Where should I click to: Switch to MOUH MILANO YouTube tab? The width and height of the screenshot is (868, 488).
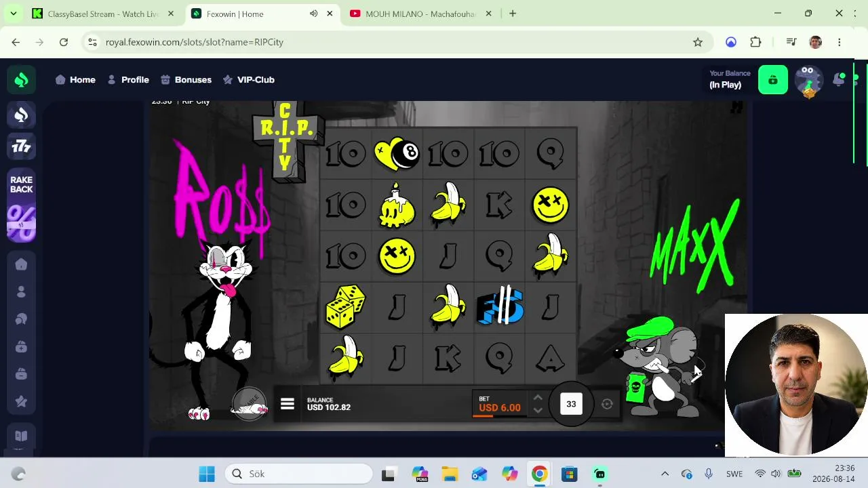(x=422, y=14)
